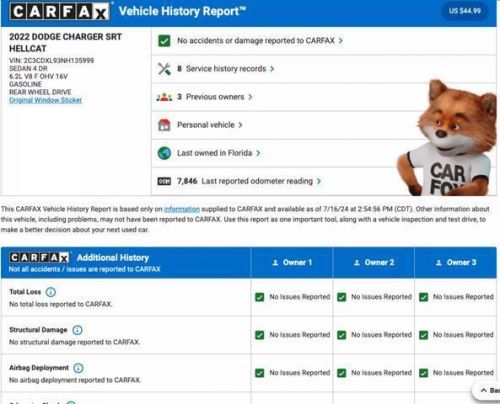The width and height of the screenshot is (500, 404).
Task: Click the personal vehicle house icon
Action: click(164, 125)
